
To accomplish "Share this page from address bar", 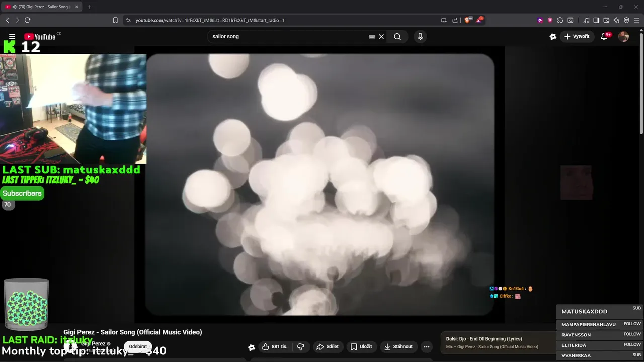I will click(x=455, y=20).
